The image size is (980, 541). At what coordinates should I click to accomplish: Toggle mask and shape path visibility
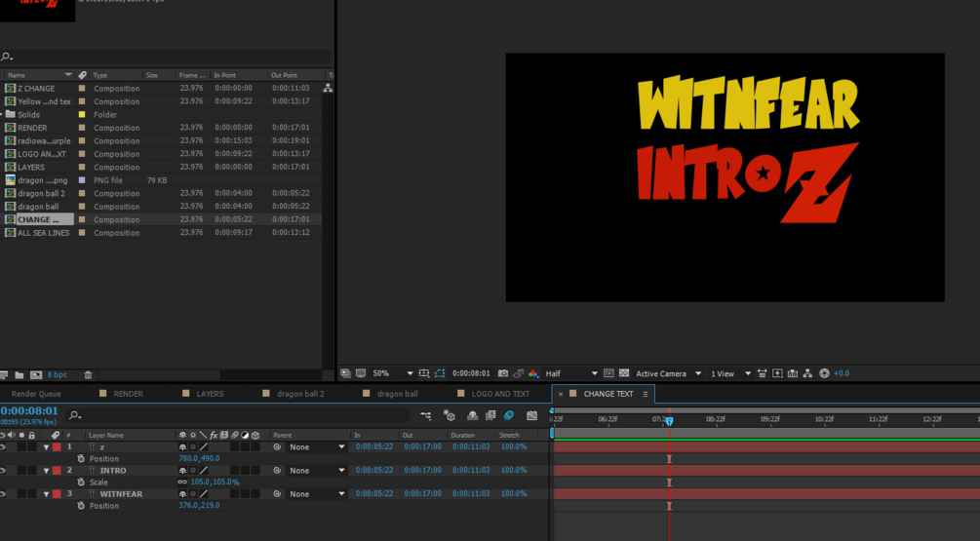[440, 373]
